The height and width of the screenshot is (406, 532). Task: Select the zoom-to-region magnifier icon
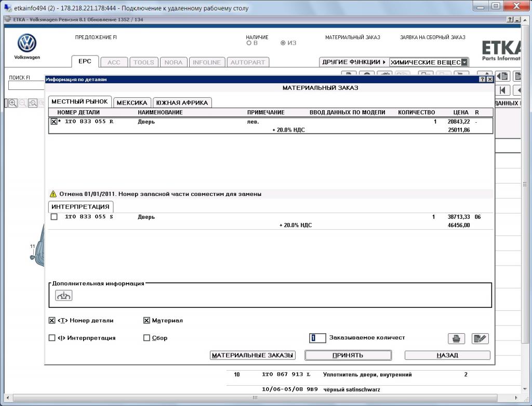(x=33, y=103)
